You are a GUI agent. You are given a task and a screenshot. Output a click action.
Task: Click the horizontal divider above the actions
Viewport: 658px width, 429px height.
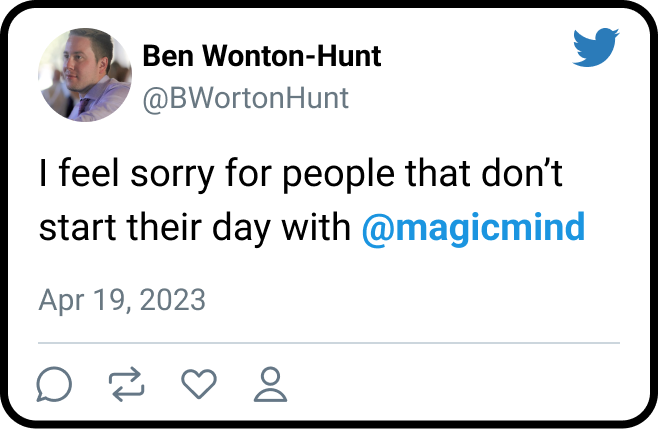[x=329, y=343]
